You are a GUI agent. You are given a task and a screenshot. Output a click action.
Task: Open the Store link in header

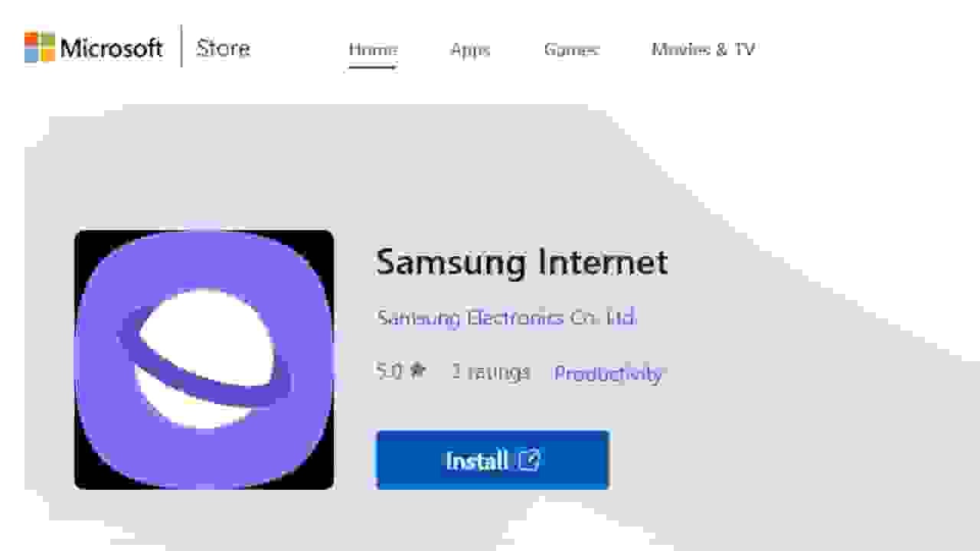tap(223, 48)
